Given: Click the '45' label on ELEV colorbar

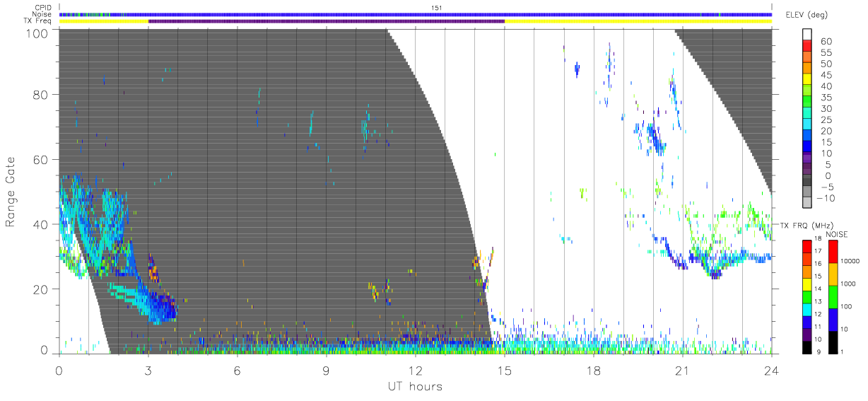Looking at the screenshot, I should click(826, 74).
